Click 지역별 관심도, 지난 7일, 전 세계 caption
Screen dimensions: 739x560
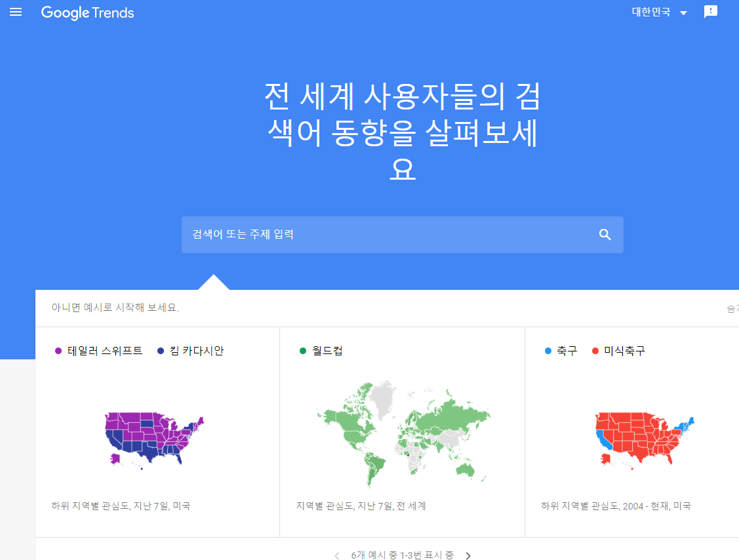coord(361,506)
